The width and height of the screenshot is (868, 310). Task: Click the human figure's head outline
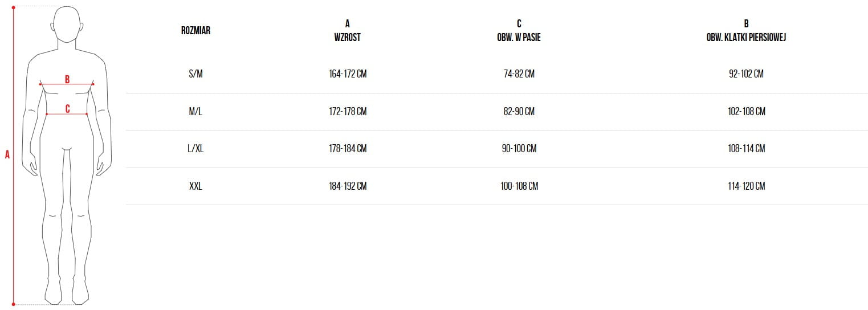pyautogui.click(x=67, y=25)
